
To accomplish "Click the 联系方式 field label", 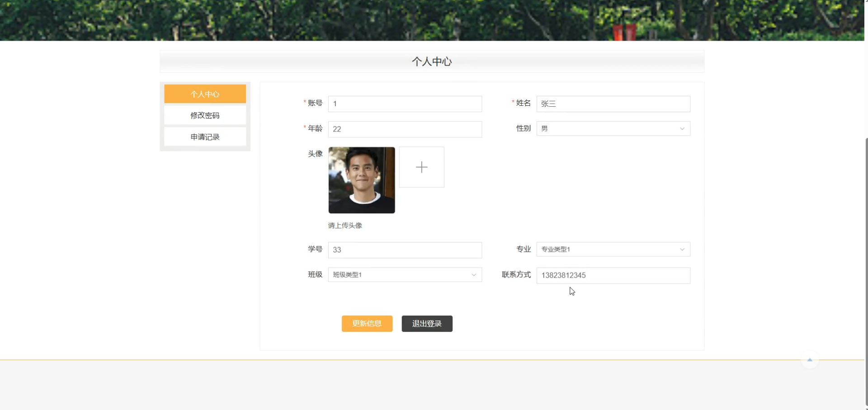I will (516, 274).
